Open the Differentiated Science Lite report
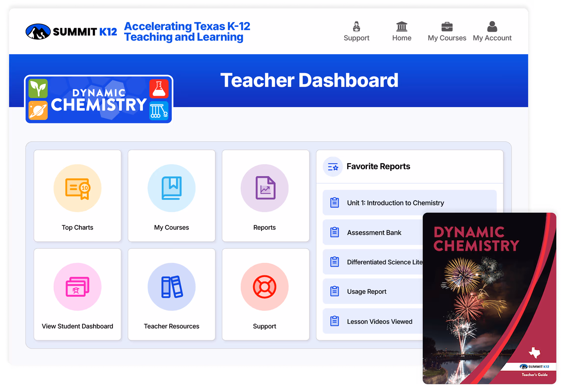The width and height of the screenshot is (586, 392). click(373, 262)
